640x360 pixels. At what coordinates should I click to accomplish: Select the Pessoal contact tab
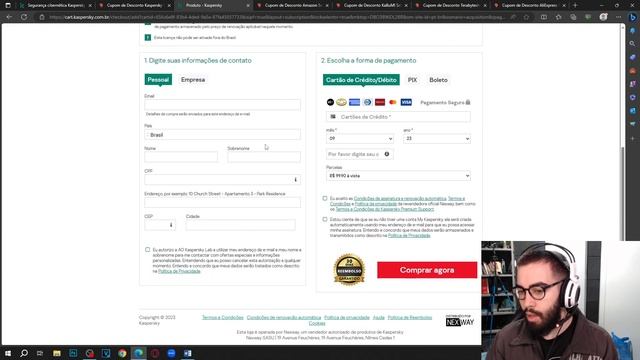pos(158,80)
